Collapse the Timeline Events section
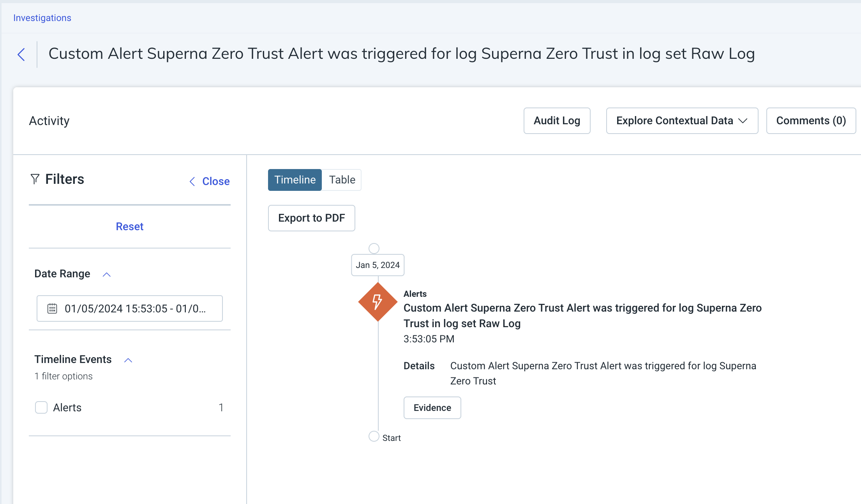 (x=128, y=360)
